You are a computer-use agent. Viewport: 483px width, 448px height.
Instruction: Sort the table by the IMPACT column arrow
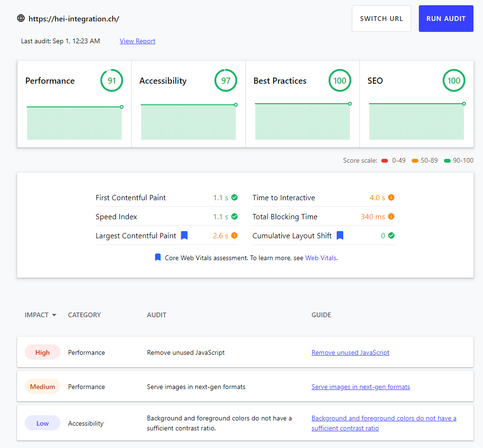tap(54, 315)
